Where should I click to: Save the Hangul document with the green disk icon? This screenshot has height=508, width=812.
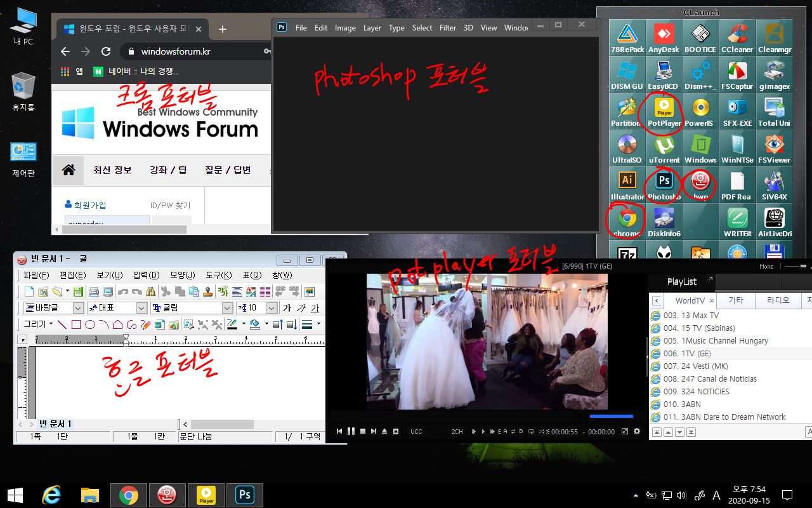coord(79,291)
